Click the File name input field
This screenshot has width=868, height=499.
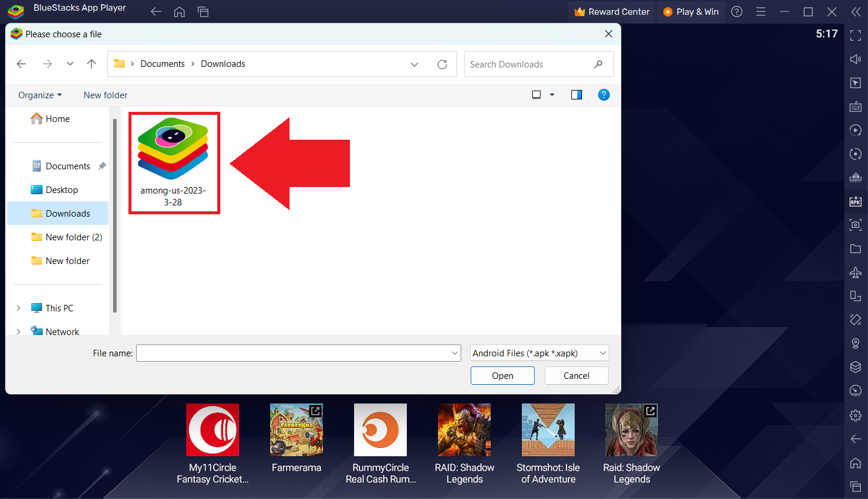click(294, 353)
